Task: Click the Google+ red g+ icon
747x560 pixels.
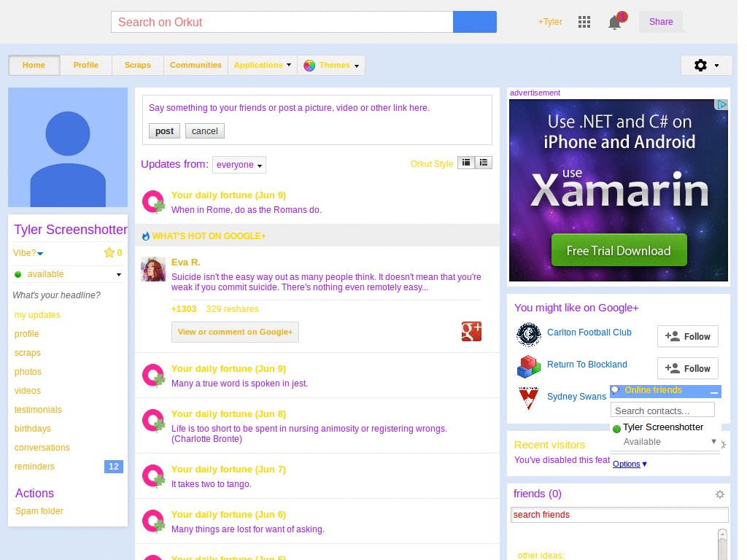Action: click(x=471, y=332)
